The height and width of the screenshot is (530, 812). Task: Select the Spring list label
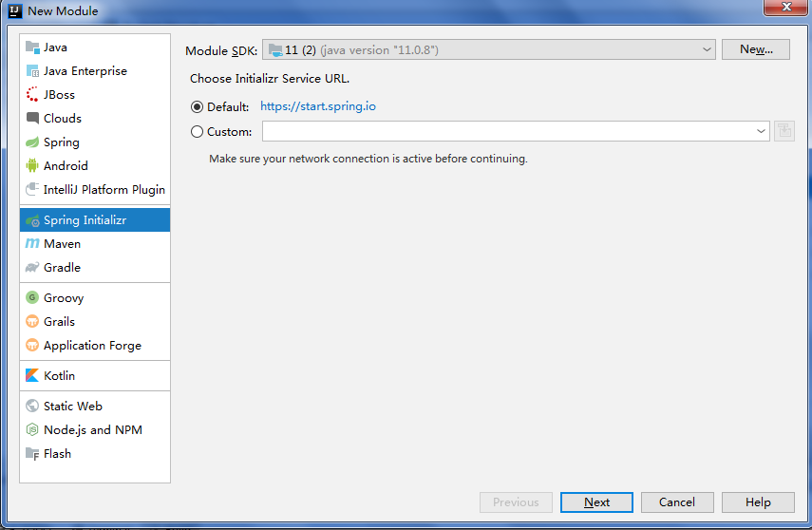pos(62,142)
